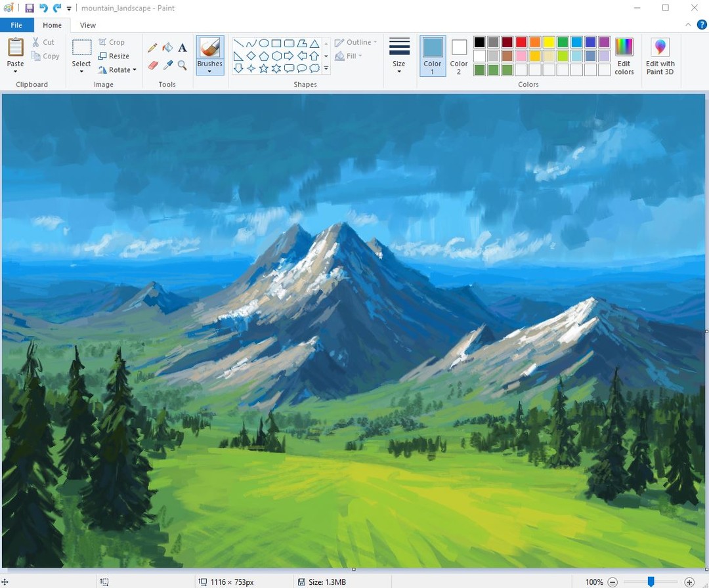Select the Color picker eyedropper tool

168,66
